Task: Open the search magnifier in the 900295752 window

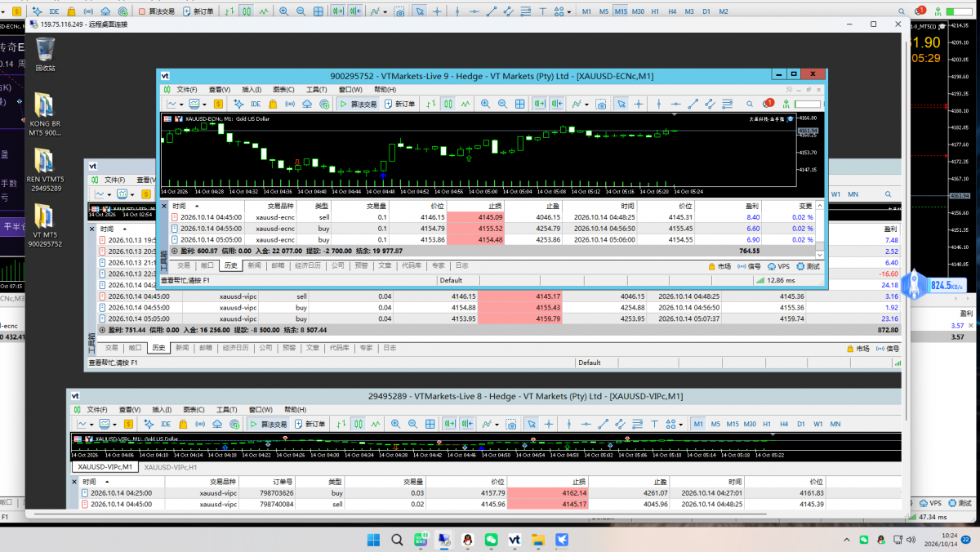Action: tap(750, 104)
